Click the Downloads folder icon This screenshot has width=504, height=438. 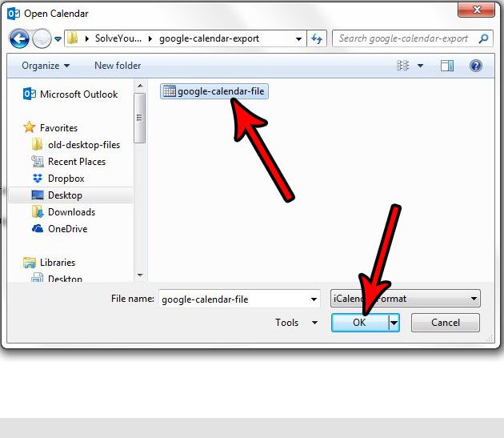(x=38, y=211)
